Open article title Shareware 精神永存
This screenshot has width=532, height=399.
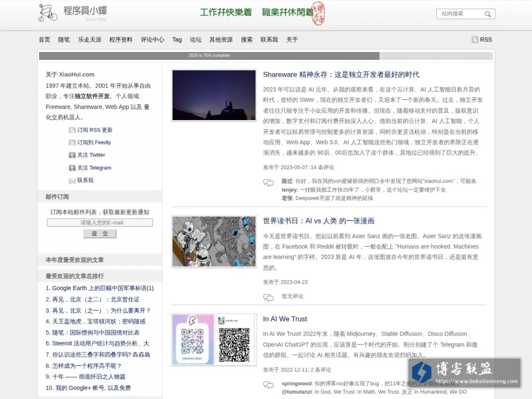point(341,74)
